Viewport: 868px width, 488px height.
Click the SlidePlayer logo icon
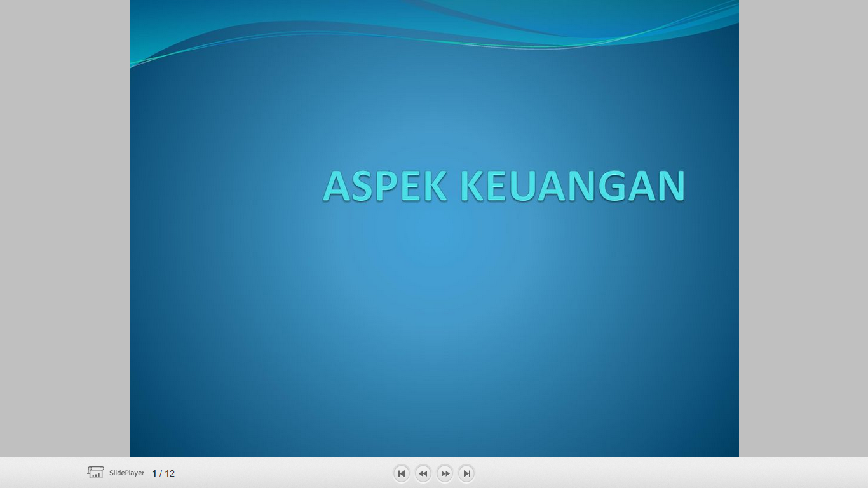[x=95, y=473]
